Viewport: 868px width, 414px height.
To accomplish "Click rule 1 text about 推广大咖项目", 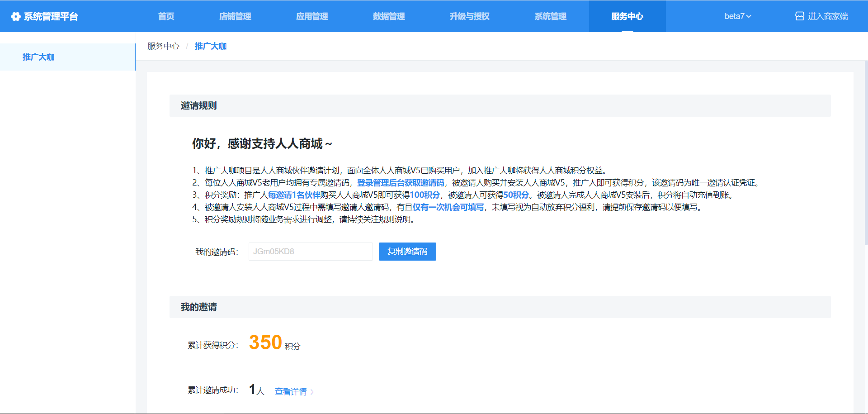I will point(400,171).
